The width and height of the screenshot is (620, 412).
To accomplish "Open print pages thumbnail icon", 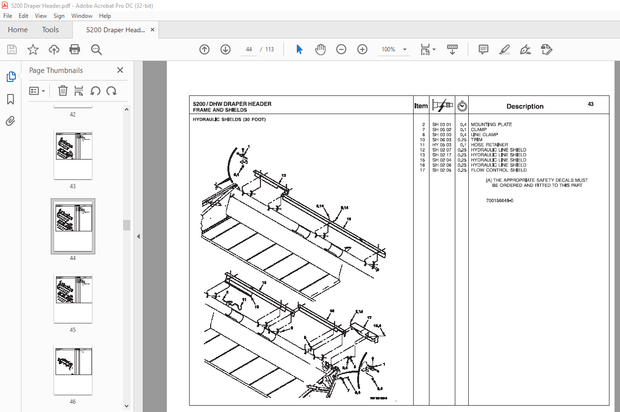I will point(79,91).
